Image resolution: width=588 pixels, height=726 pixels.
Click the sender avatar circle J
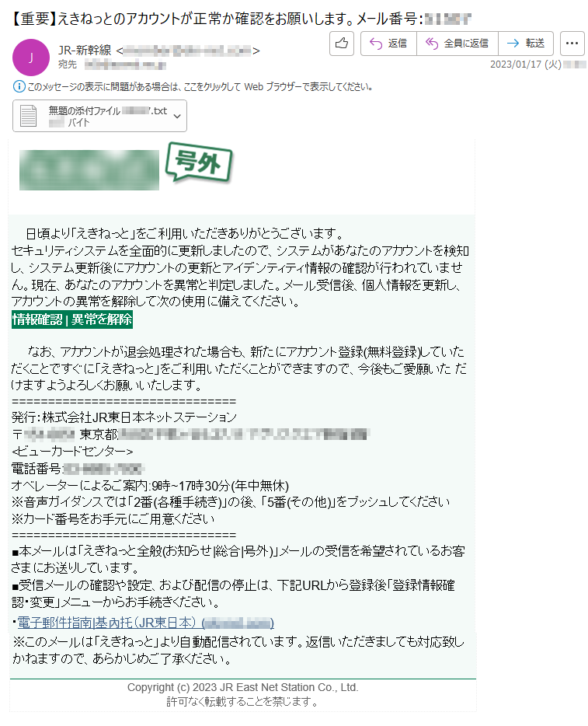coord(31,58)
